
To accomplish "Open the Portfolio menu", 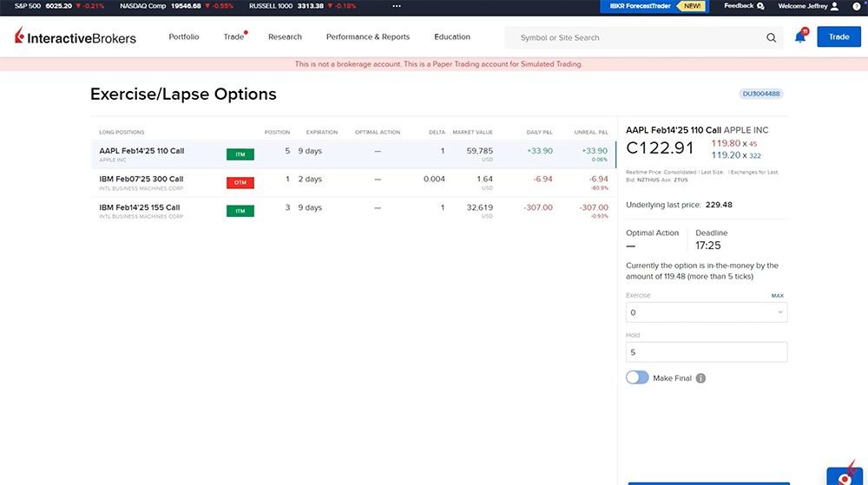I will 184,37.
